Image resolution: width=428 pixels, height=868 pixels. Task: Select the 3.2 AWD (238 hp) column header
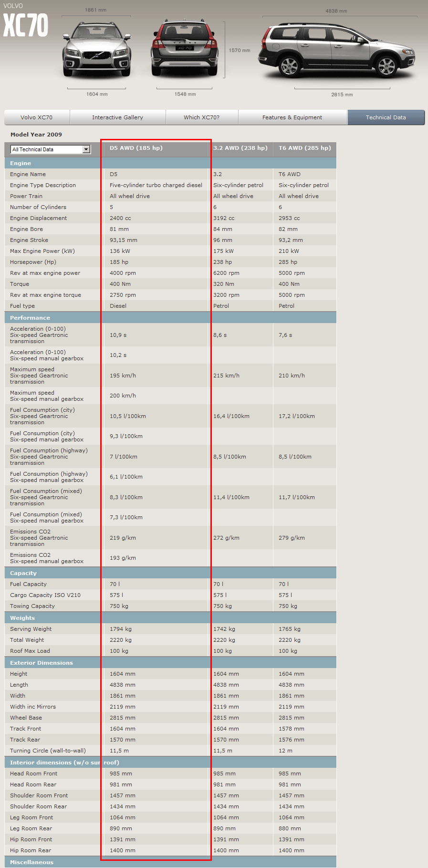coord(240,148)
